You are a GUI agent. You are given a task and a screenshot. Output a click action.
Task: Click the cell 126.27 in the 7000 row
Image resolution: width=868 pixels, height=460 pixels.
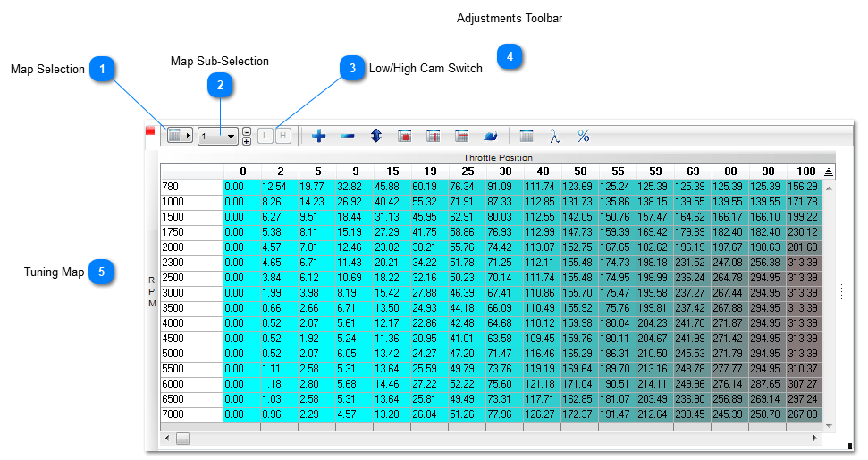542,414
